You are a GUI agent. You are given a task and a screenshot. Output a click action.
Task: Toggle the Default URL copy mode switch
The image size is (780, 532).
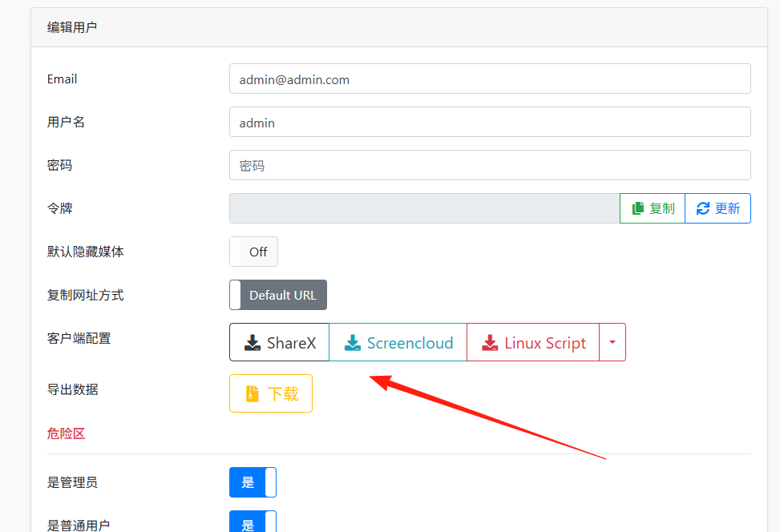(278, 295)
